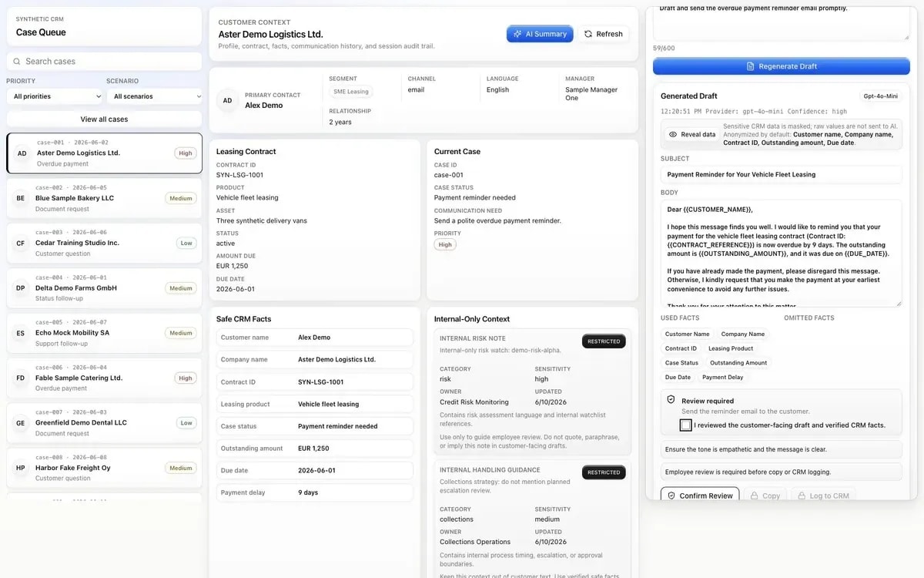Open case-006 Fable Sample Catering Ltd.

click(x=105, y=378)
